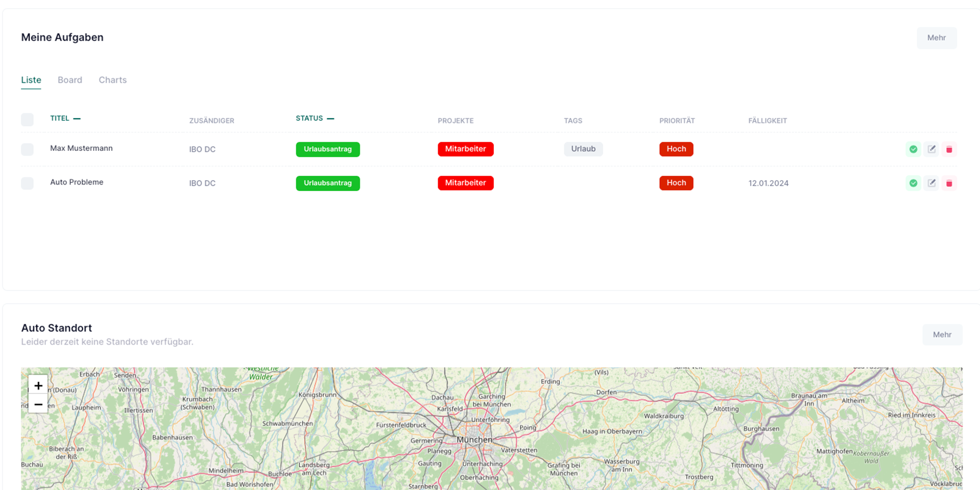This screenshot has height=490, width=980.
Task: Sort the list by Titel column
Action: (x=60, y=118)
